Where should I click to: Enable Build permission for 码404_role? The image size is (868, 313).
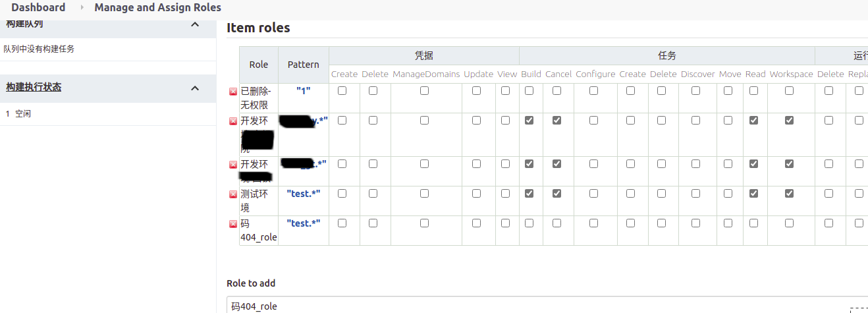coord(529,223)
